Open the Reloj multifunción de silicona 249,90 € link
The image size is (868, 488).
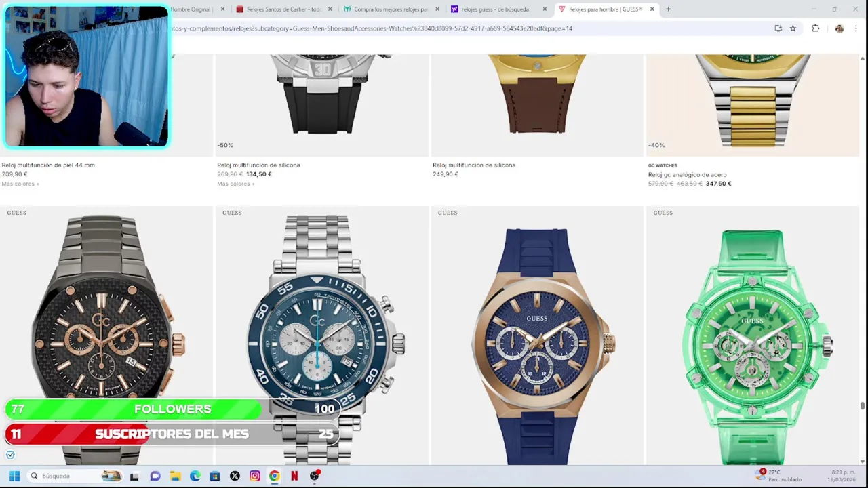pyautogui.click(x=474, y=165)
